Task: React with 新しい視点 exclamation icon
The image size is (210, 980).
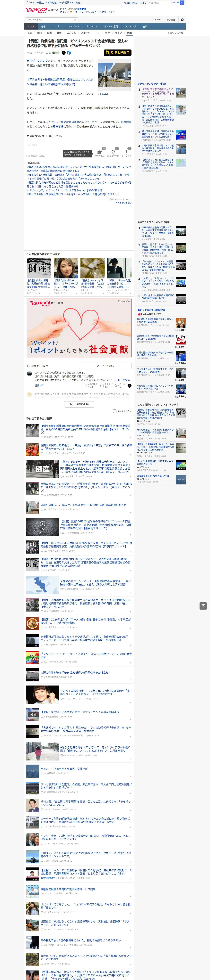Action: coord(127,153)
